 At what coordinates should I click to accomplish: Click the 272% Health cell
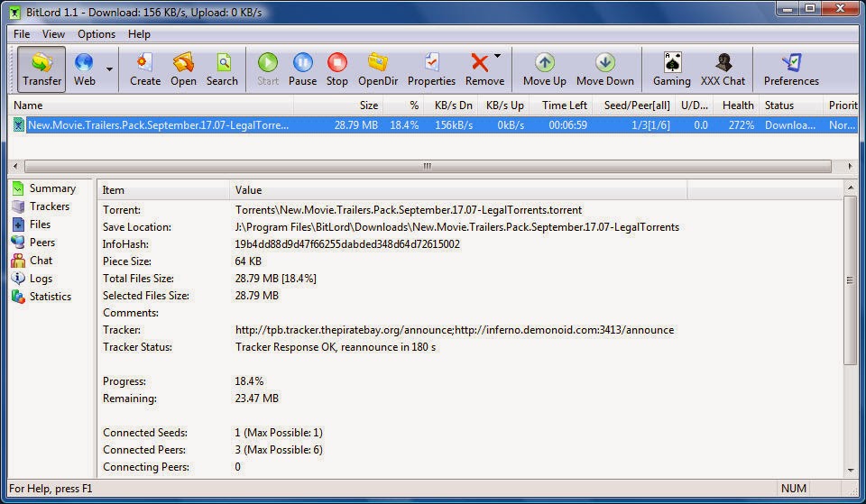pos(742,125)
